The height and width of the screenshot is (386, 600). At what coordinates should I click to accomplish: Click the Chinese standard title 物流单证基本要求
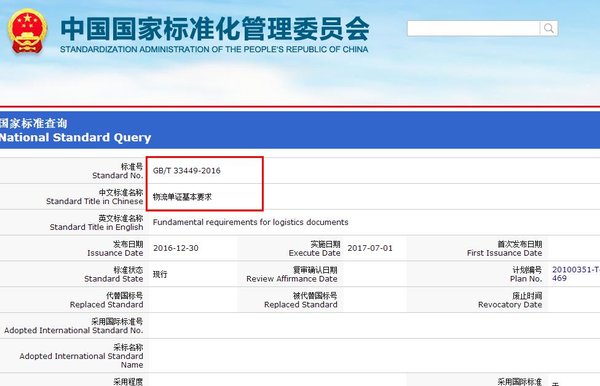point(182,197)
